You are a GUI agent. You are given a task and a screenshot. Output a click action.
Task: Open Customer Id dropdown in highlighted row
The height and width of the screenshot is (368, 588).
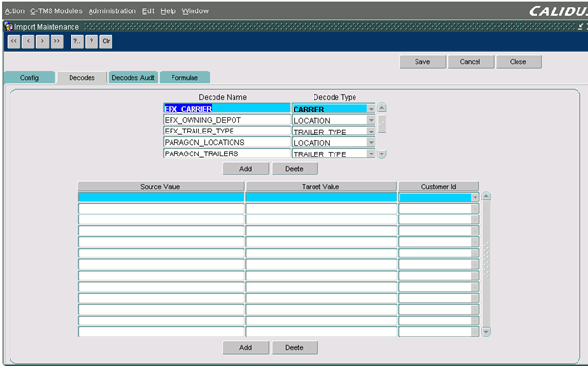pyautogui.click(x=475, y=197)
